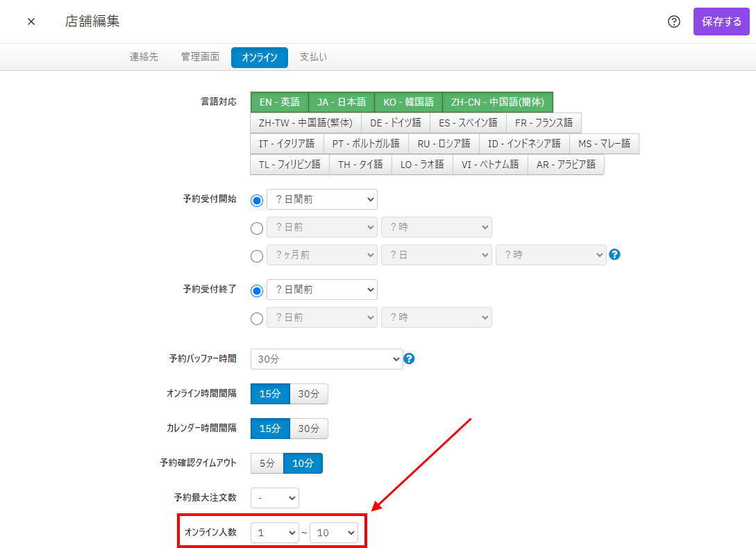Image resolution: width=756 pixels, height=548 pixels.
Task: Open the ?日 dropdown in the months row
Action: pyautogui.click(x=437, y=255)
